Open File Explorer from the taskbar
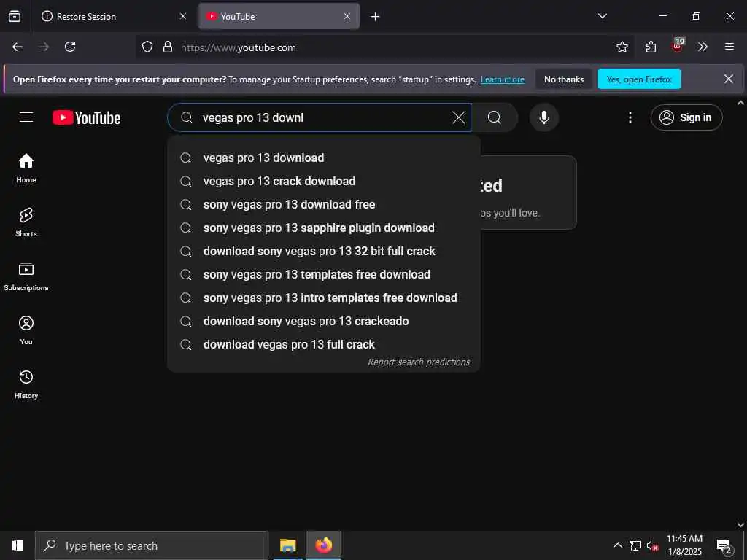Viewport: 747px width, 560px height. (x=287, y=545)
